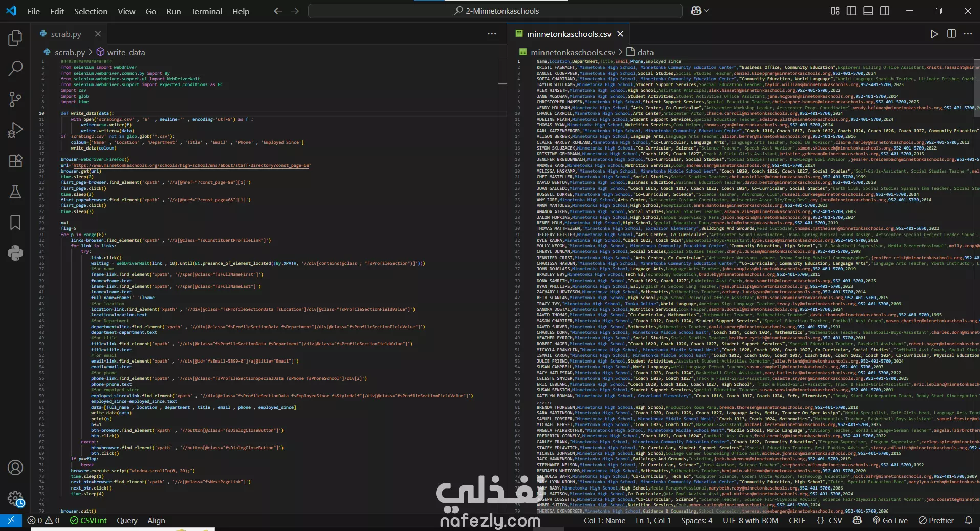Open the Edit menu
The height and width of the screenshot is (531, 980).
tap(57, 11)
